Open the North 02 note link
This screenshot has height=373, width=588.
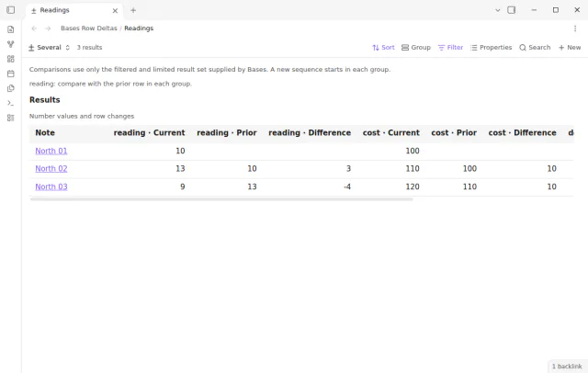pyautogui.click(x=51, y=169)
